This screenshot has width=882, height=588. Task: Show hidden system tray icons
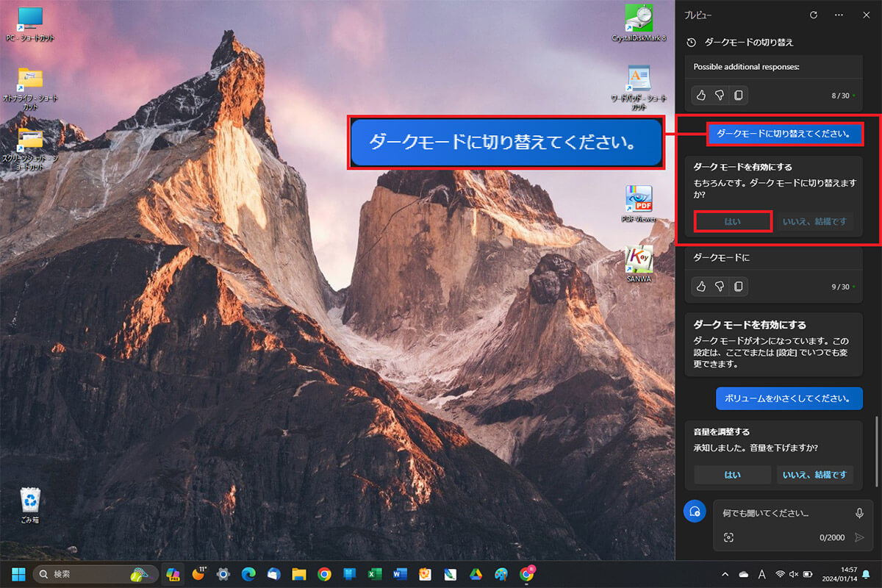pos(725,574)
